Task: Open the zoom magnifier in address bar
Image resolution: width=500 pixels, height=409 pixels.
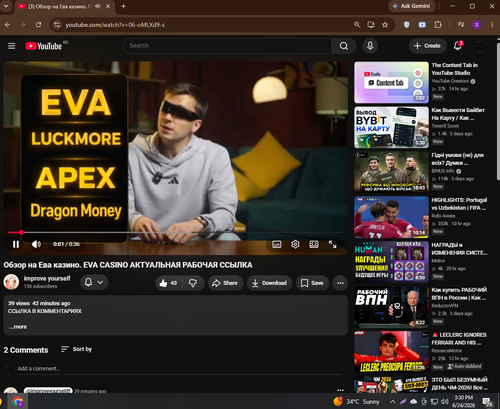Action: click(357, 25)
